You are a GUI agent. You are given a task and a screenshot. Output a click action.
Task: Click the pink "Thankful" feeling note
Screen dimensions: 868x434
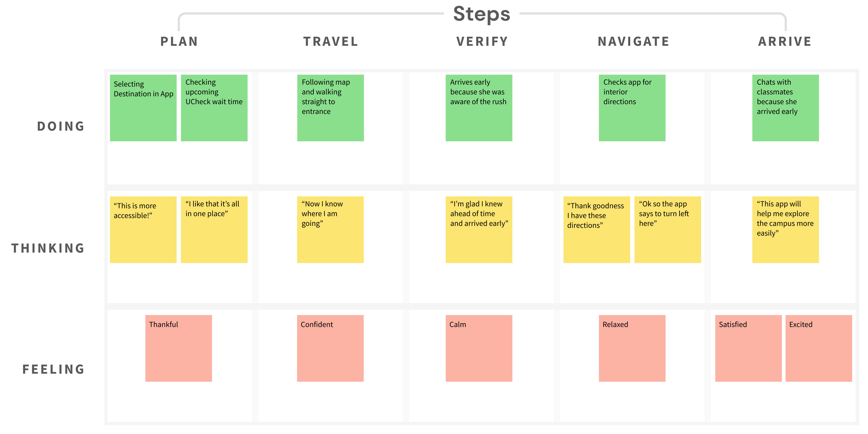pos(179,348)
